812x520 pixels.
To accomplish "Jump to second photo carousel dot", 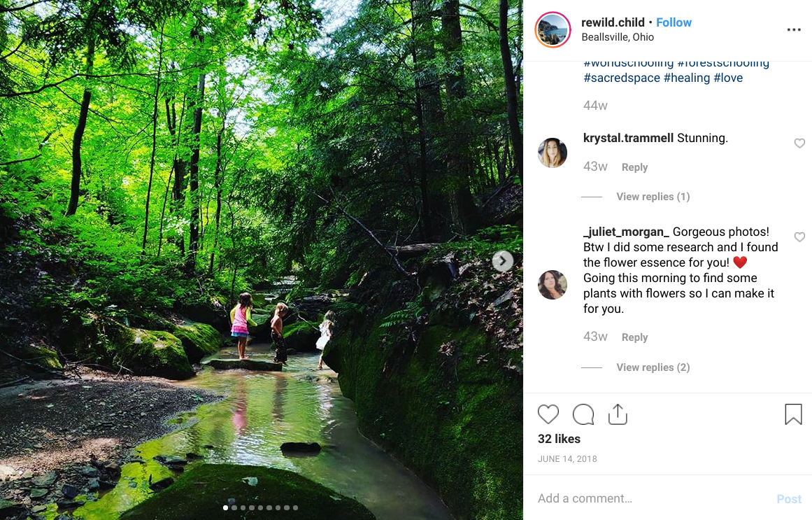I will (234, 508).
